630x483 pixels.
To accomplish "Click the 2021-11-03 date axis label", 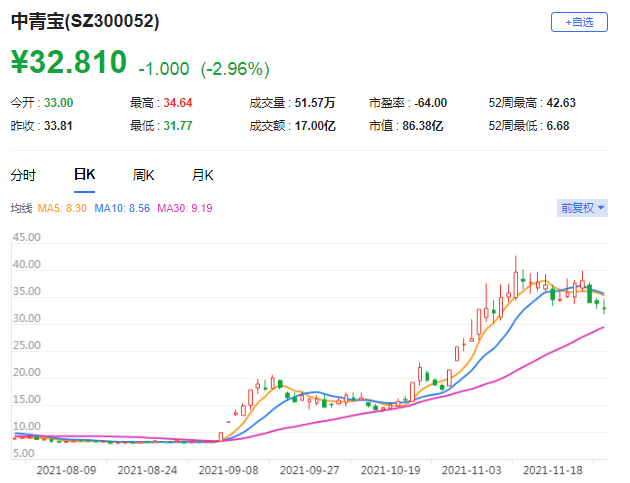I will (x=472, y=470).
